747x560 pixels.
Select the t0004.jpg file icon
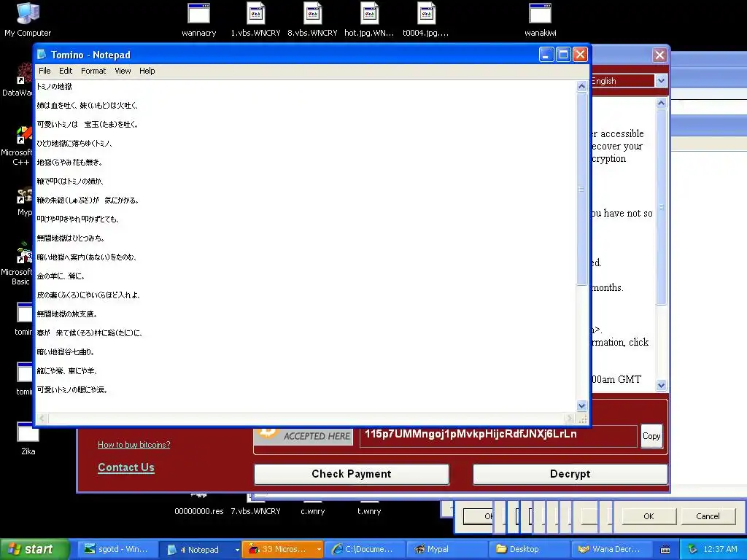(x=426, y=20)
